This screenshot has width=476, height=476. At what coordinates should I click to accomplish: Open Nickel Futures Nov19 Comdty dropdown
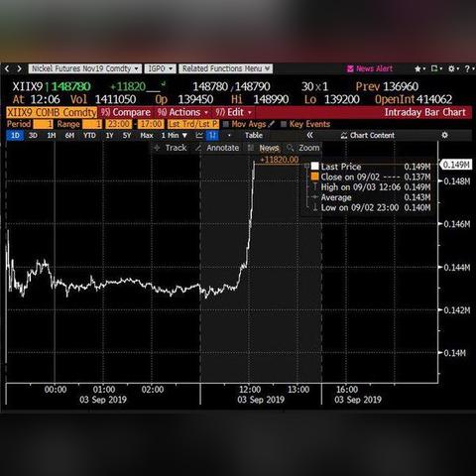coord(85,68)
